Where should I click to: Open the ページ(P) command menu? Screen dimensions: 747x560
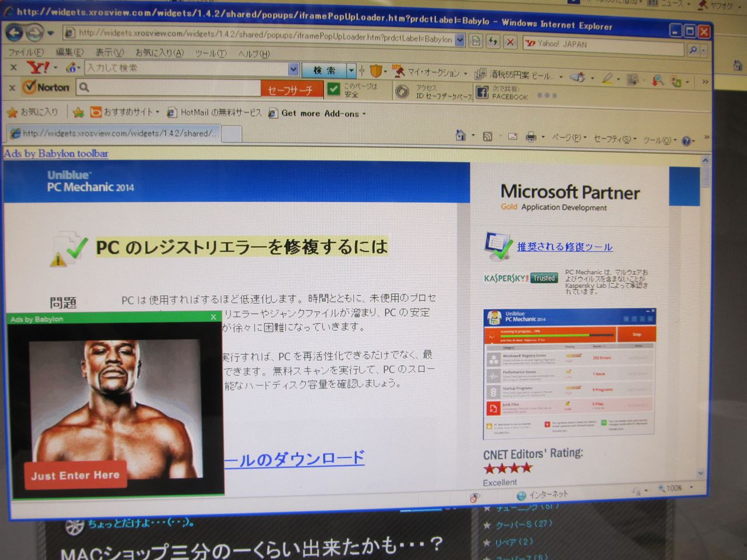(568, 138)
